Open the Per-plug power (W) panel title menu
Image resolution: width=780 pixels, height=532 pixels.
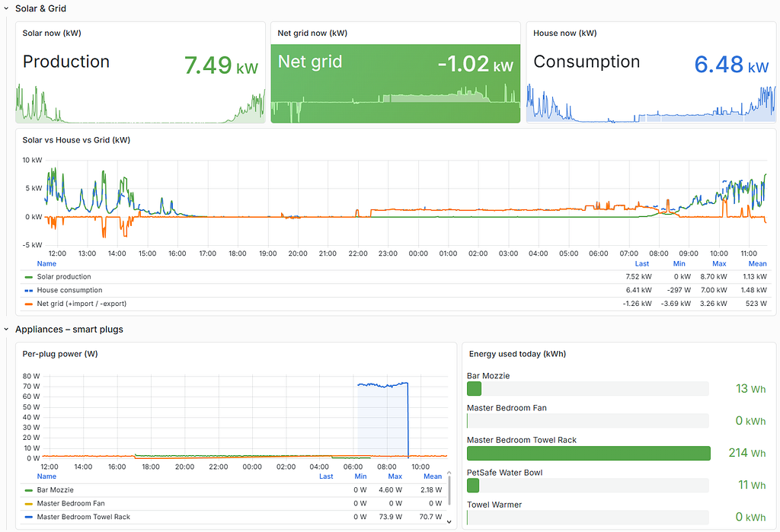pyautogui.click(x=60, y=354)
